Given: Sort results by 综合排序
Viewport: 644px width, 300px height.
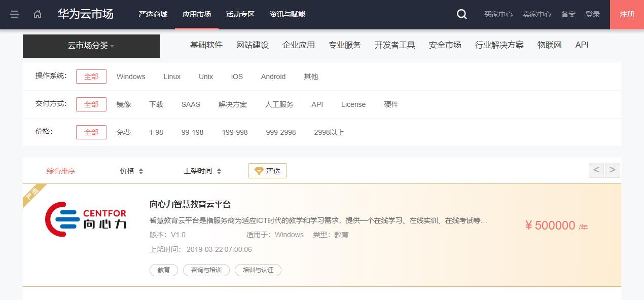Looking at the screenshot, I should pyautogui.click(x=61, y=171).
